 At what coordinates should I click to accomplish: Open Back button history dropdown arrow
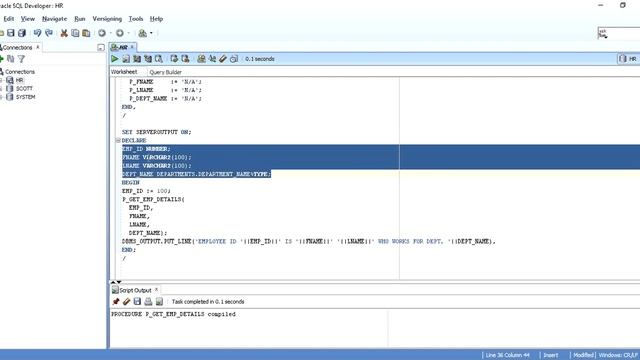click(110, 33)
